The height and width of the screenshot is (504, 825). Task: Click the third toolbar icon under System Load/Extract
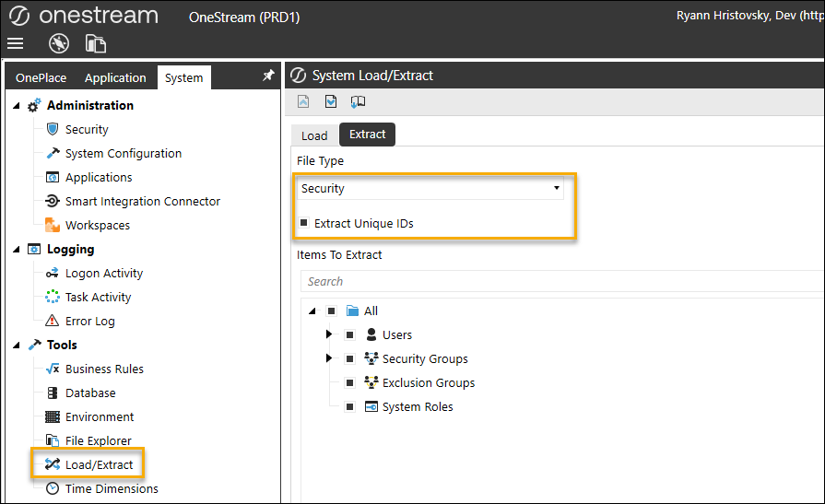pyautogui.click(x=358, y=101)
